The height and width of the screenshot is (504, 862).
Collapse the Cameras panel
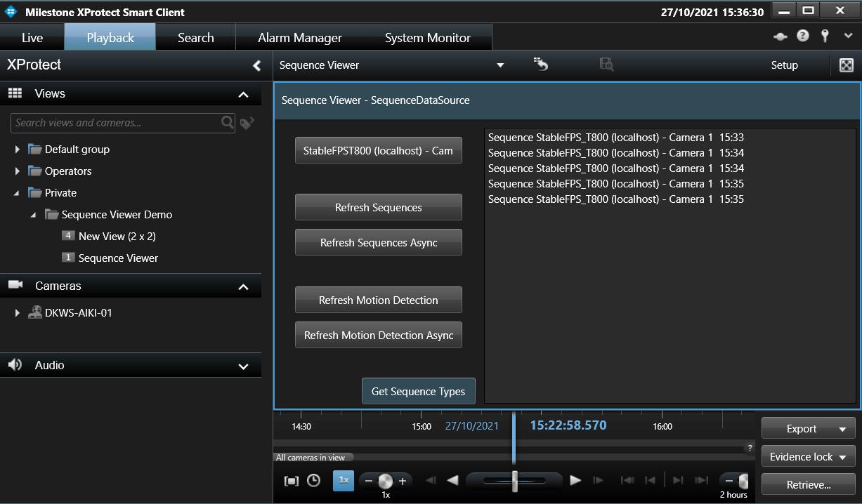click(x=243, y=286)
